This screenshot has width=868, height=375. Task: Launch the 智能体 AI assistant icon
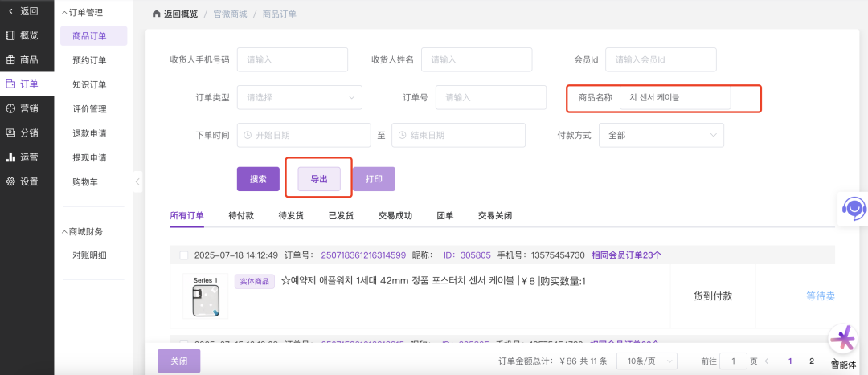tap(843, 340)
